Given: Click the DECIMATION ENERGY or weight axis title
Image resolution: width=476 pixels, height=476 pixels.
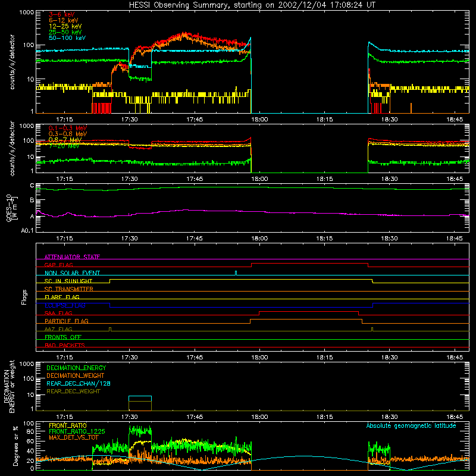Looking at the screenshot, I should pos(9,386).
